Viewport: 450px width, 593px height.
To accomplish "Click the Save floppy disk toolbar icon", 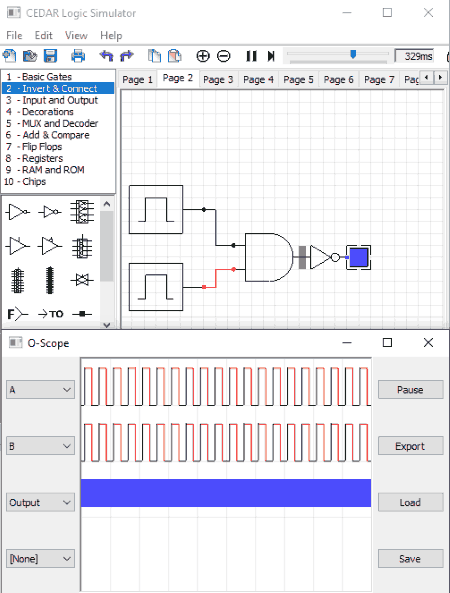I will pos(51,56).
